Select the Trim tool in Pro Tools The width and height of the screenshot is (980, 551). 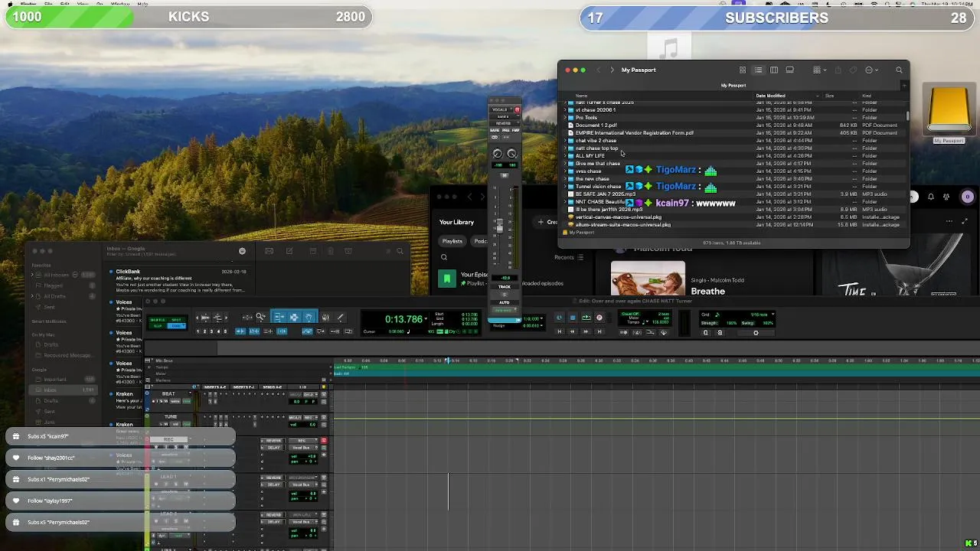tap(279, 317)
